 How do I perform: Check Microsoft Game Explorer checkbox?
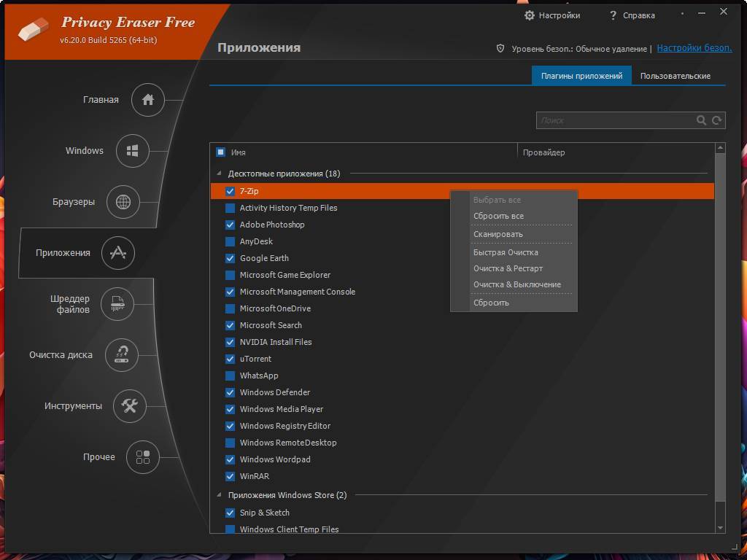pos(230,275)
